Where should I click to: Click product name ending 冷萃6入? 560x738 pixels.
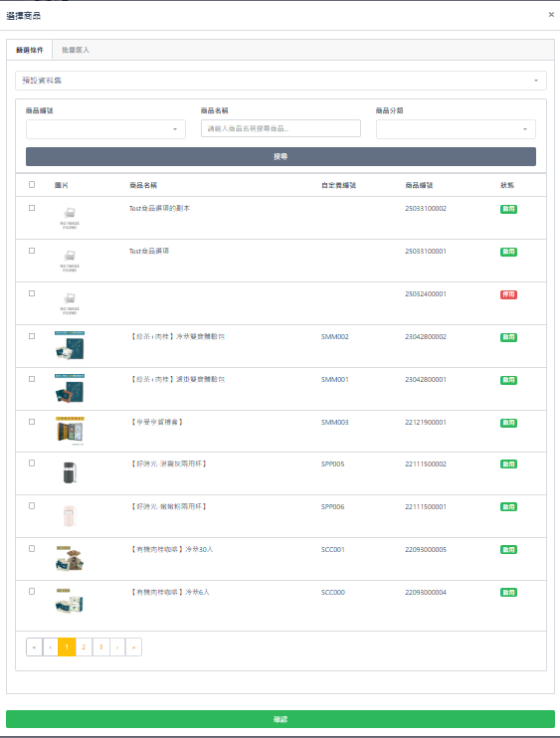pos(169,592)
